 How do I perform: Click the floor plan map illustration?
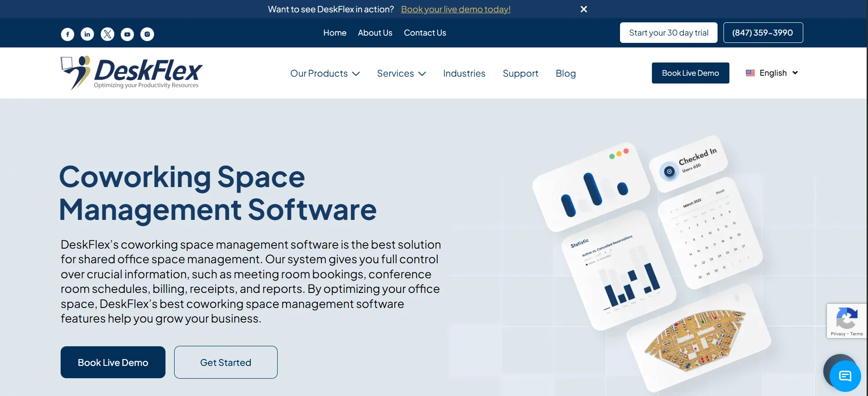tap(695, 341)
